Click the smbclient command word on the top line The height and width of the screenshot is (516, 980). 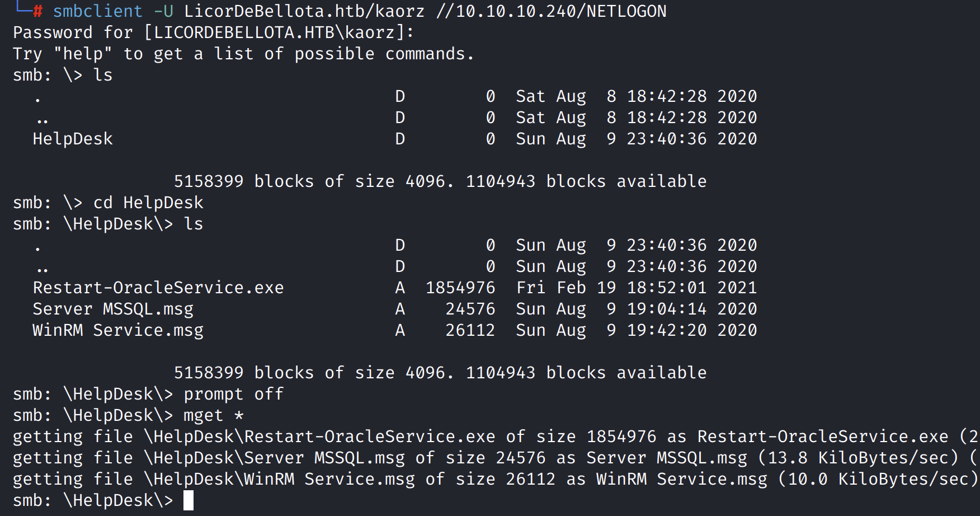(x=98, y=11)
